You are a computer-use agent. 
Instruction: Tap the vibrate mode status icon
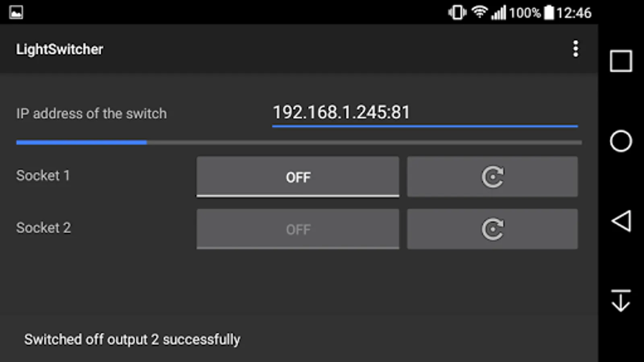tap(457, 12)
